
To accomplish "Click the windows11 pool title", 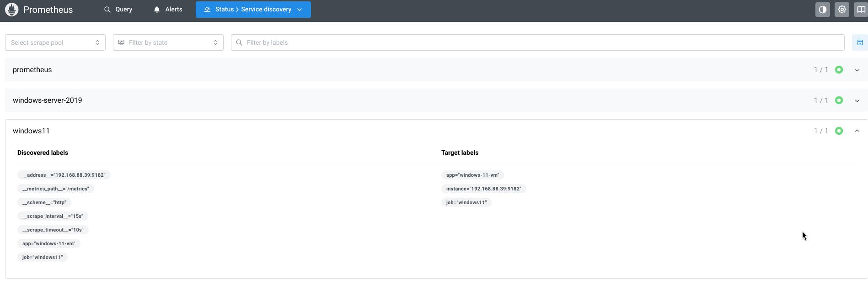I will 31,131.
